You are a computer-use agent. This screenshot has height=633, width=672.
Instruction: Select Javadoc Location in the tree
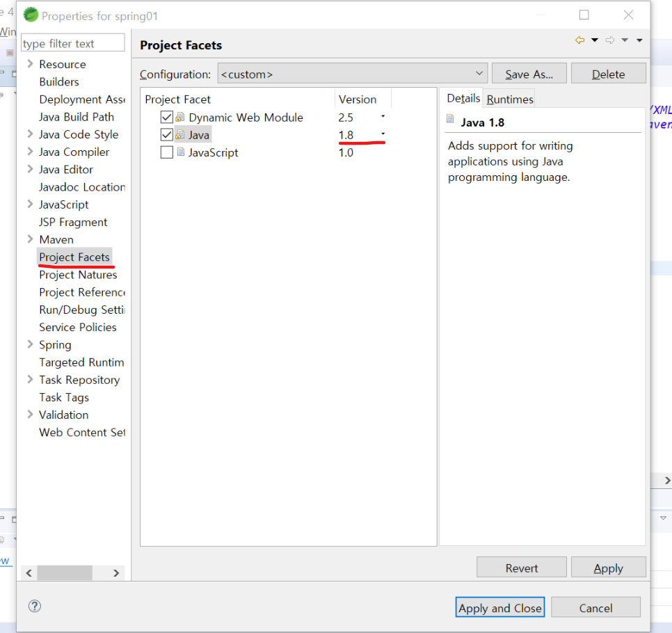pos(82,187)
